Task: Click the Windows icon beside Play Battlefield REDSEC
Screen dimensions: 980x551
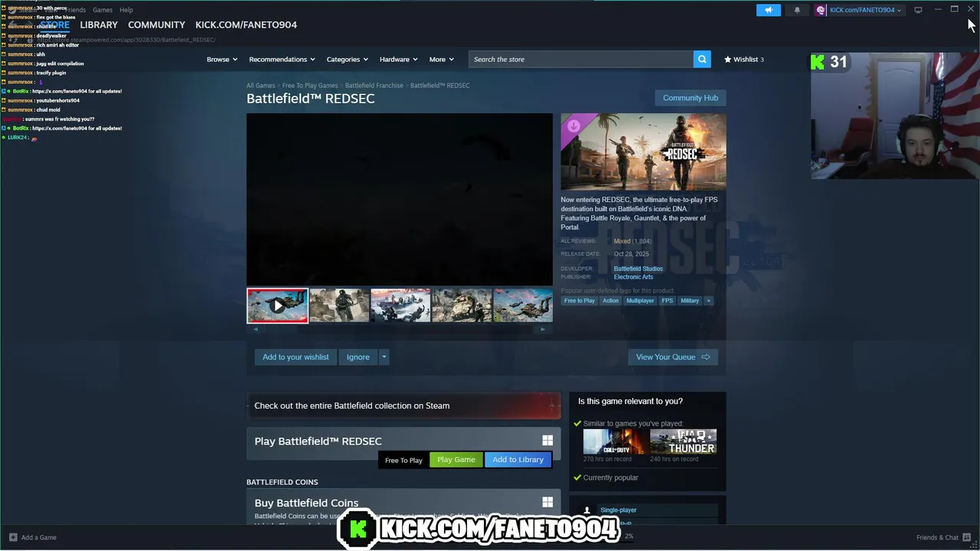Action: point(547,440)
